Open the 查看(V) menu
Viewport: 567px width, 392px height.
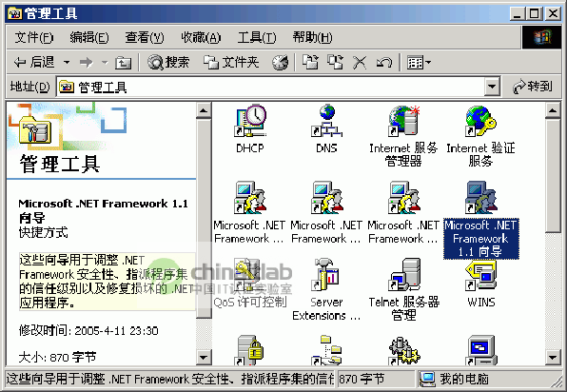click(145, 37)
